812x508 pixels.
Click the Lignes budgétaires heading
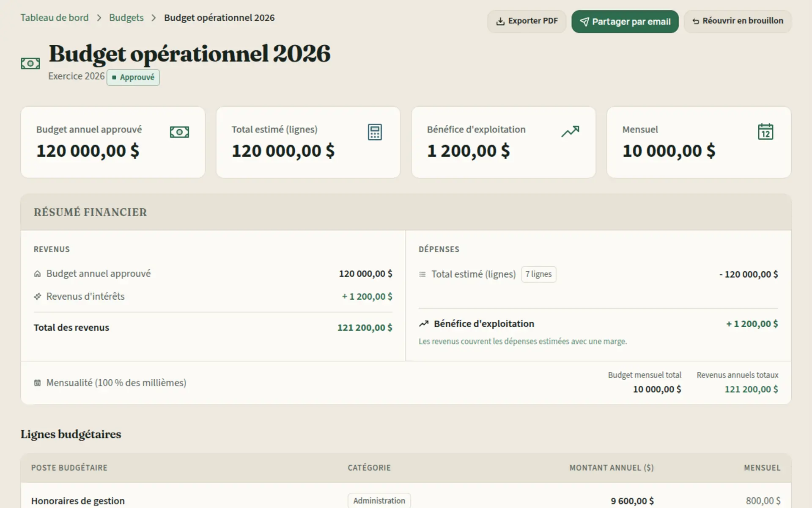point(71,434)
